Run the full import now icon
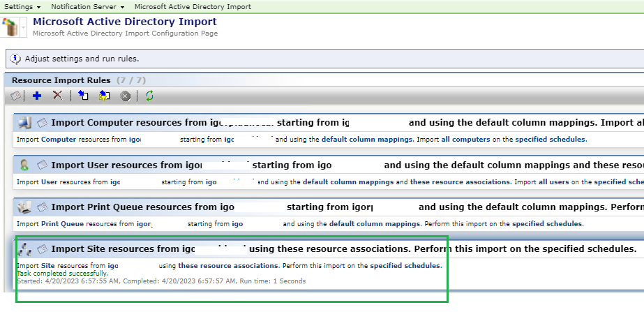Screen dimensions: 644x312 [83, 96]
